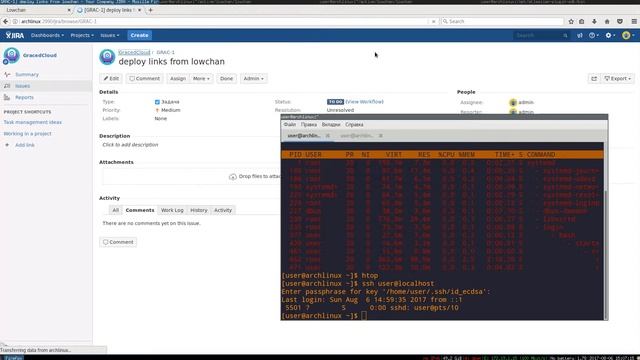Click the Firefox downloads arrow icon
640x360 pixels.
click(594, 21)
